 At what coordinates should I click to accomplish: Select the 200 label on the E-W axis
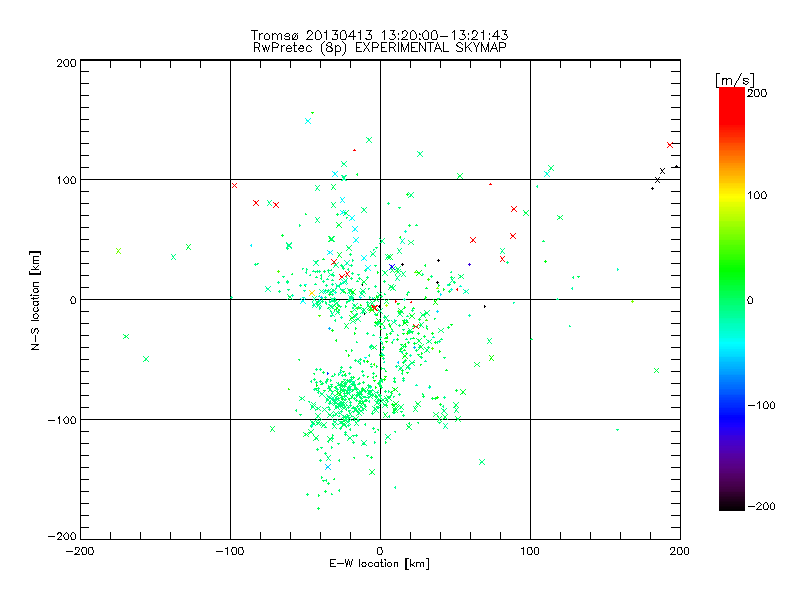(680, 551)
